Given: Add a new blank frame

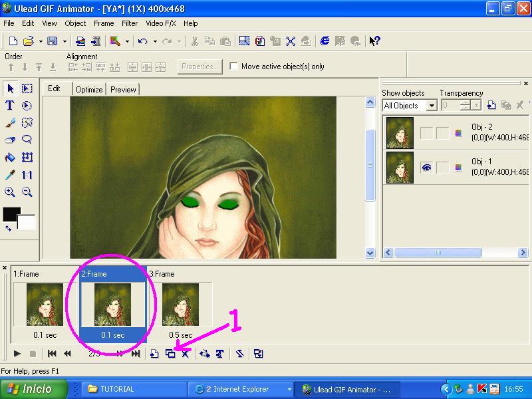Looking at the screenshot, I should tap(154, 354).
